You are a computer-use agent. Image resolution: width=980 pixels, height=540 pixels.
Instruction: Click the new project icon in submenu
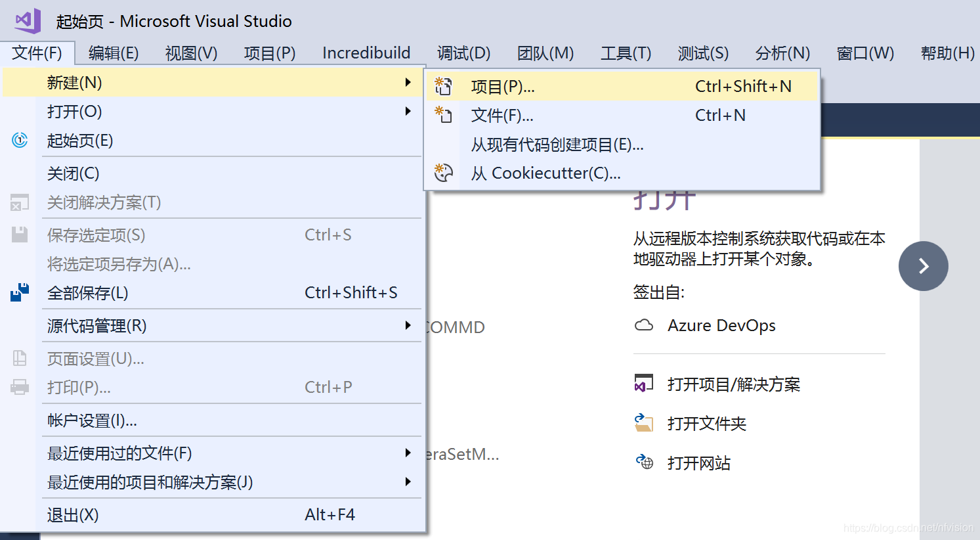444,86
